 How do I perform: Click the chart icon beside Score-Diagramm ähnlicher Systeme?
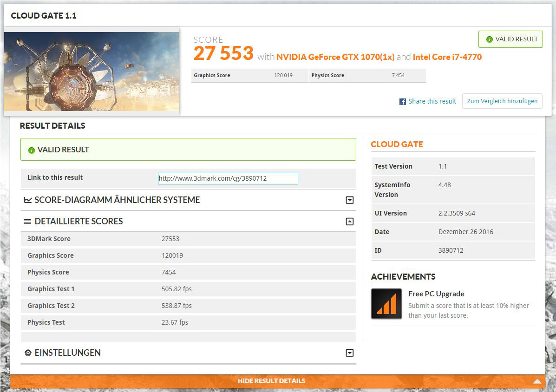point(28,200)
